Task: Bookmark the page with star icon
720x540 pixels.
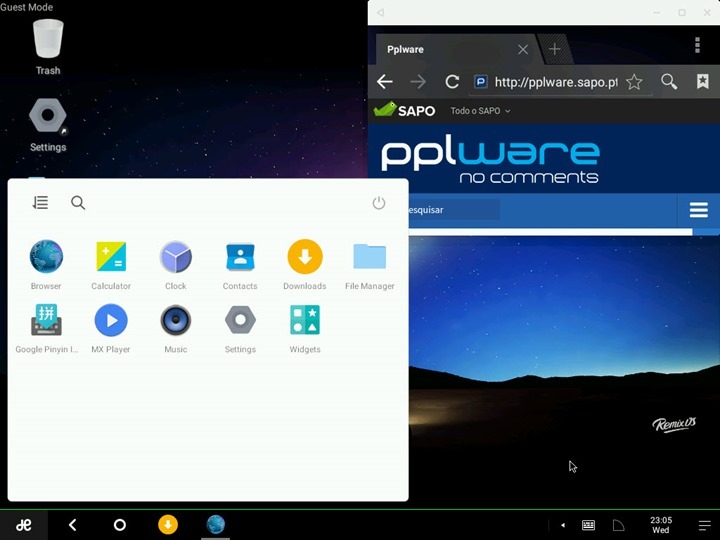Action: (634, 82)
